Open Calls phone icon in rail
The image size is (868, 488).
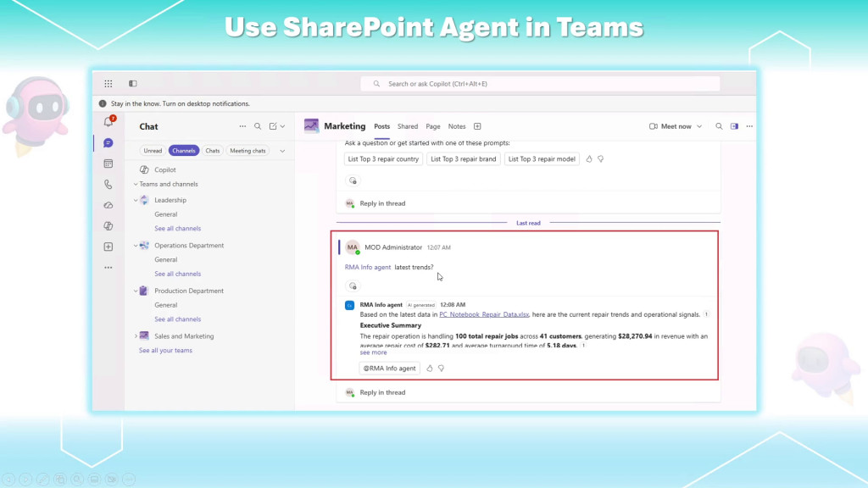click(108, 184)
